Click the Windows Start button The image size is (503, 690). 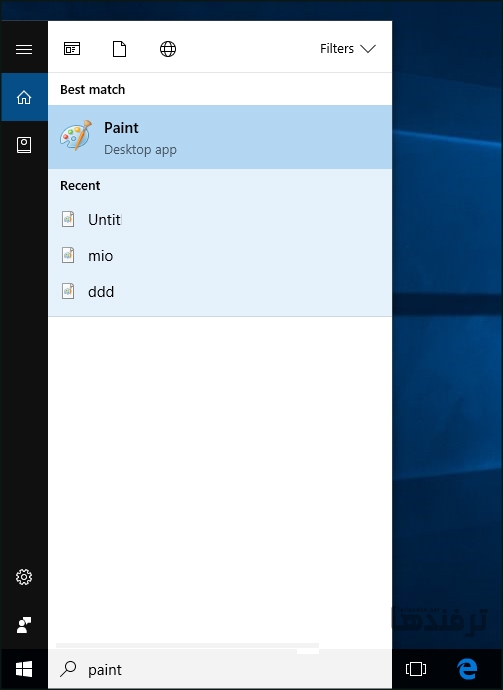click(24, 669)
